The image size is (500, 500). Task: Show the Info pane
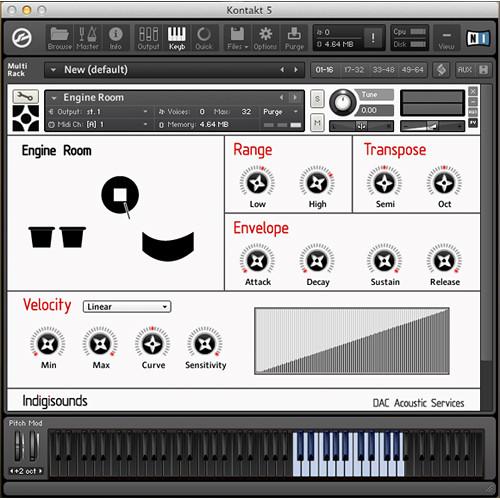coord(115,38)
